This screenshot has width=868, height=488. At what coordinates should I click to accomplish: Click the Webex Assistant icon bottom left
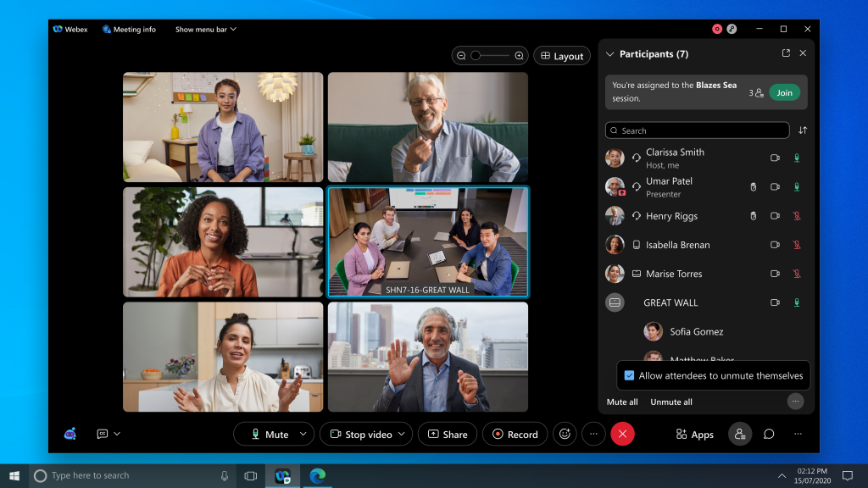pos(70,434)
